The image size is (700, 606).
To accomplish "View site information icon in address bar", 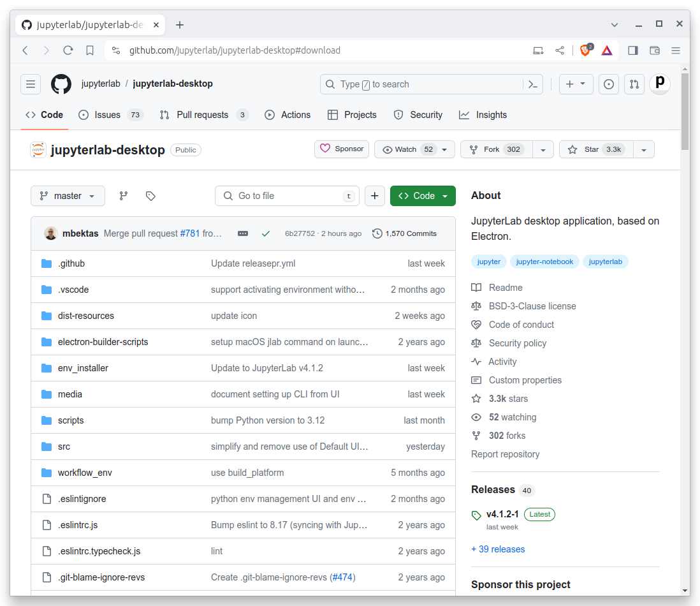I will (x=116, y=50).
